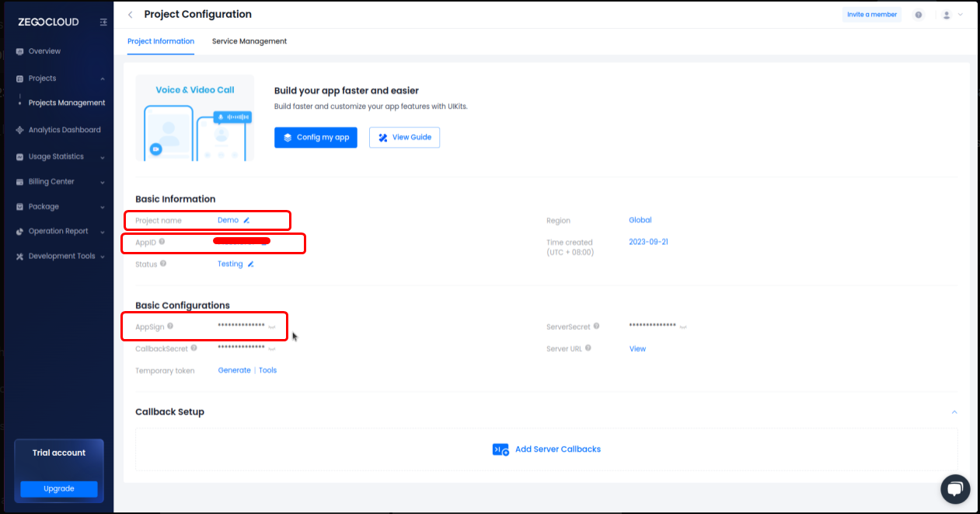Click the AppID help tooltip icon

(162, 242)
